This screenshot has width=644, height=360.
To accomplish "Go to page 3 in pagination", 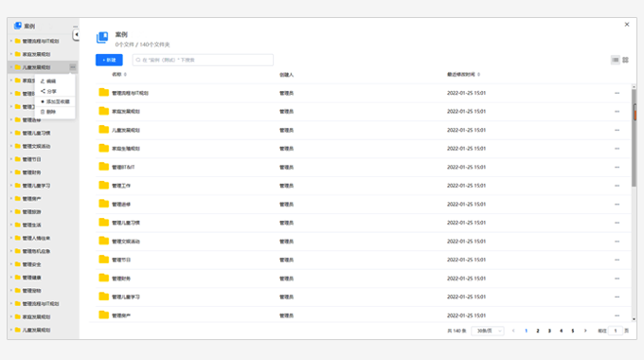I will 549,331.
